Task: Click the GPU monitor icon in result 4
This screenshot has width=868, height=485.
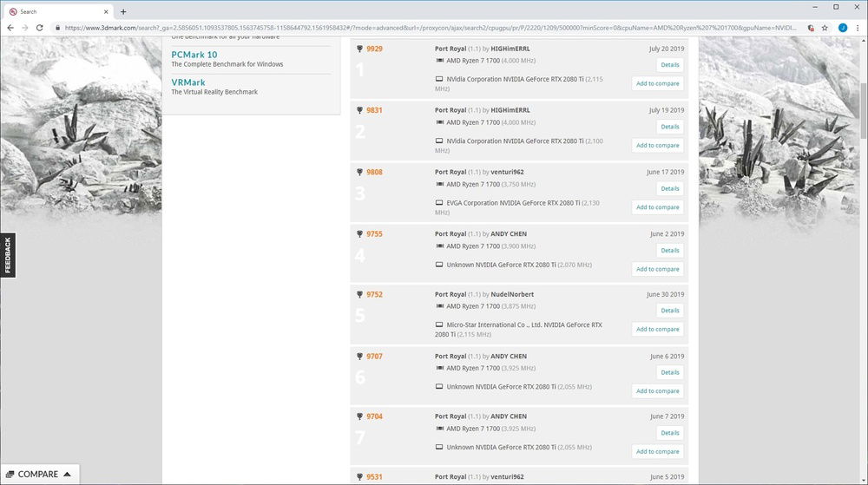Action: [x=439, y=265]
